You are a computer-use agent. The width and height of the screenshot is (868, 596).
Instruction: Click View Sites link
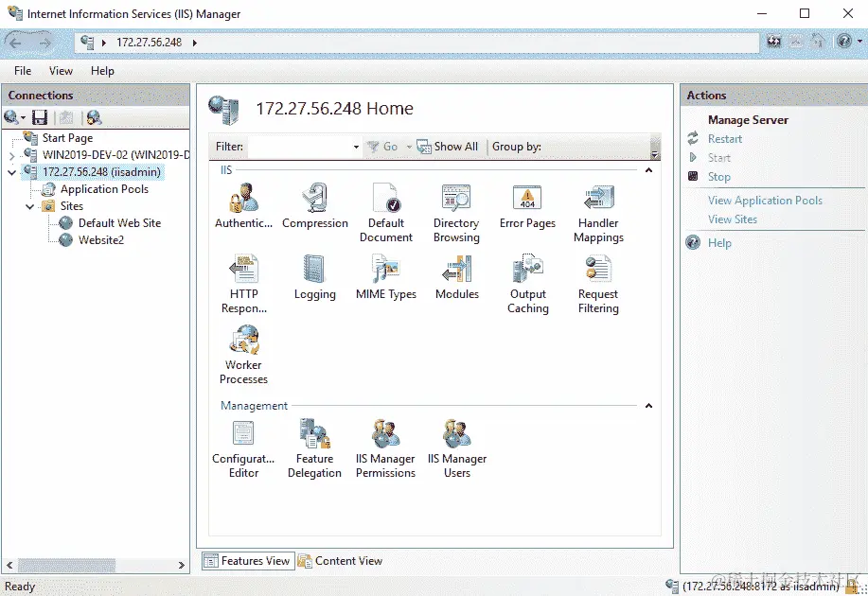(x=733, y=219)
